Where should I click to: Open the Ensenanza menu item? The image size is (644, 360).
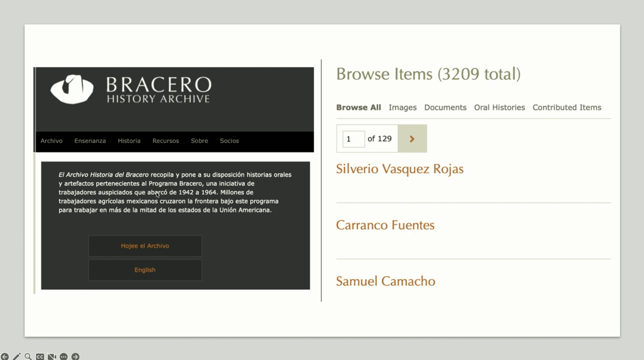point(90,141)
